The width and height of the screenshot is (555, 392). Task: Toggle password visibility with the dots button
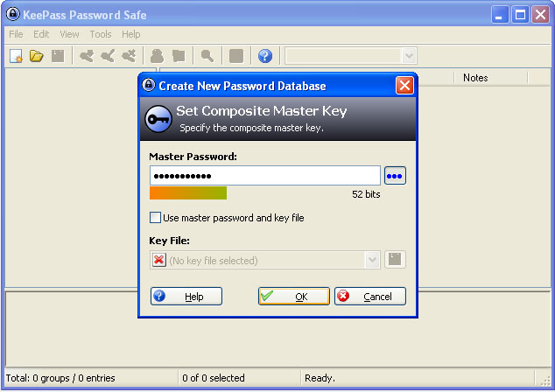(395, 176)
